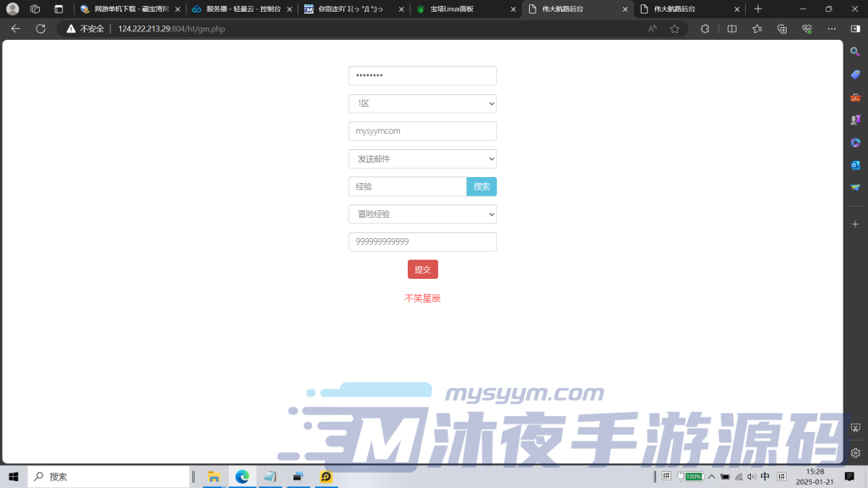
Task: Enter split screen mode
Action: [x=732, y=28]
